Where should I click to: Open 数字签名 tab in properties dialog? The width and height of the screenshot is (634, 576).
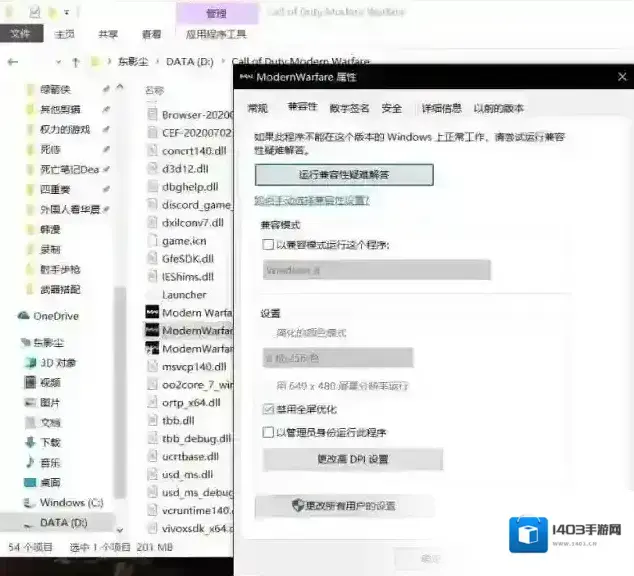(x=349, y=108)
